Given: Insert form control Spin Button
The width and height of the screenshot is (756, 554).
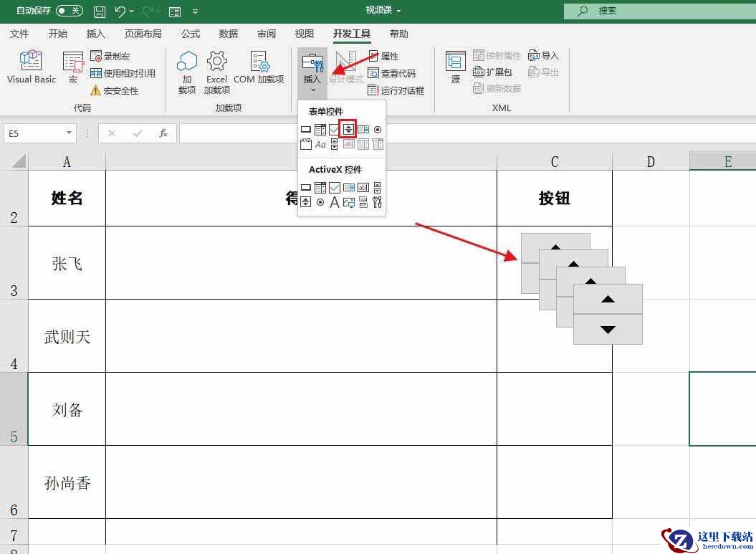Looking at the screenshot, I should tap(348, 129).
